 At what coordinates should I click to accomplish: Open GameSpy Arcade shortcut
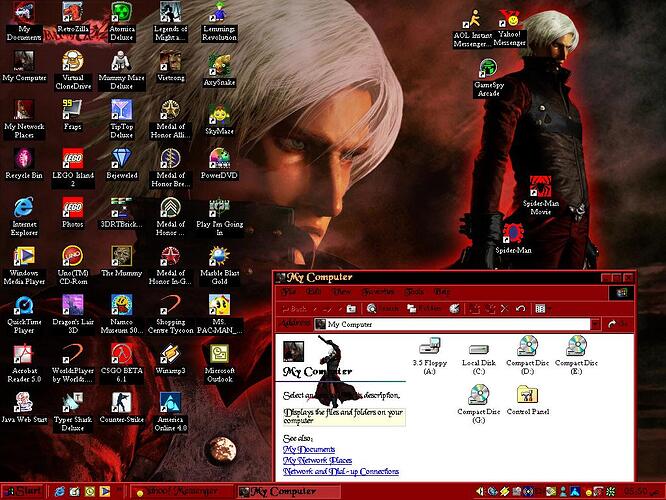pos(489,79)
